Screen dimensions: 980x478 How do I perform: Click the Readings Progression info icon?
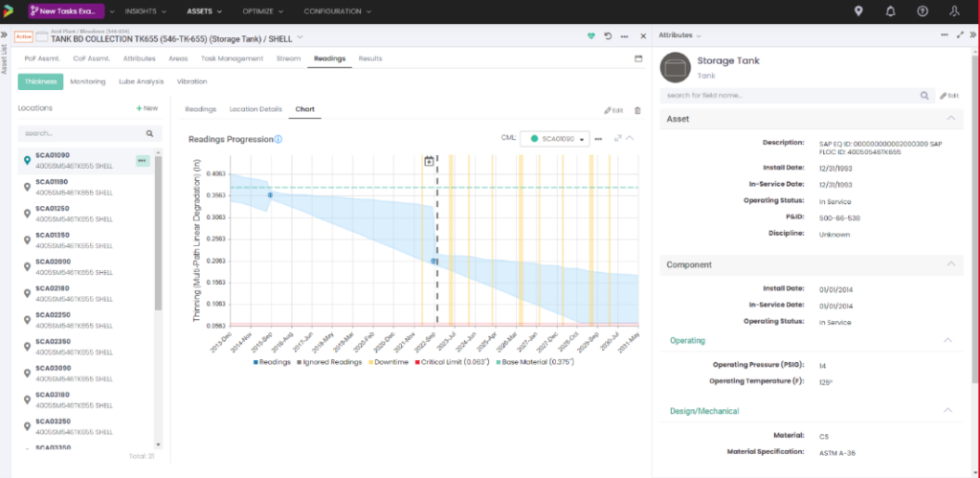point(278,140)
